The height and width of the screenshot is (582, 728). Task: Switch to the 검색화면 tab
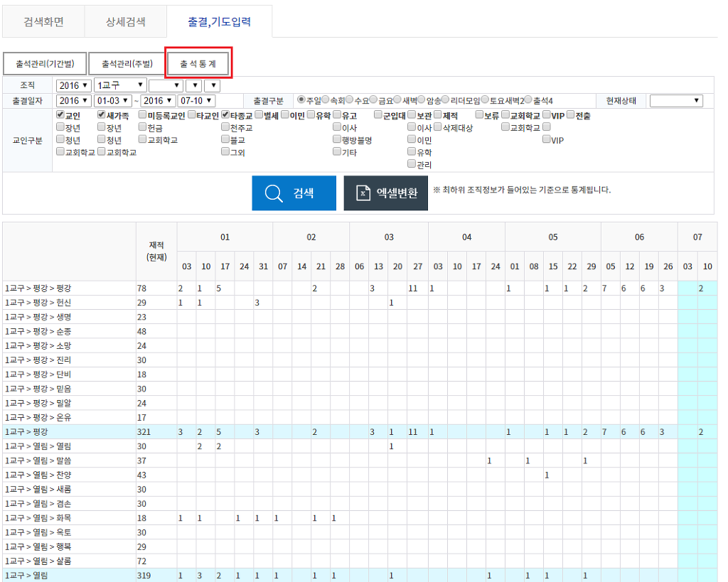click(x=43, y=22)
